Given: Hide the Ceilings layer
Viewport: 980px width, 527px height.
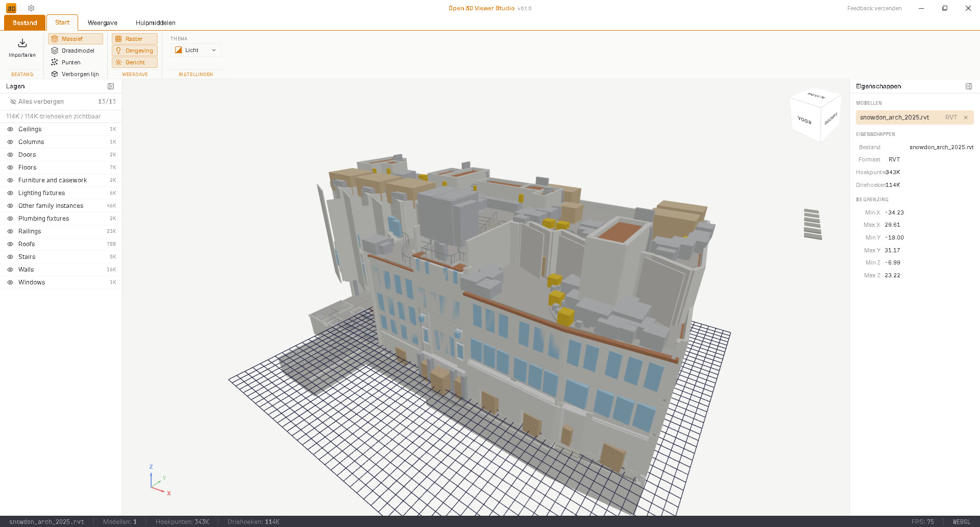Looking at the screenshot, I should (x=10, y=129).
